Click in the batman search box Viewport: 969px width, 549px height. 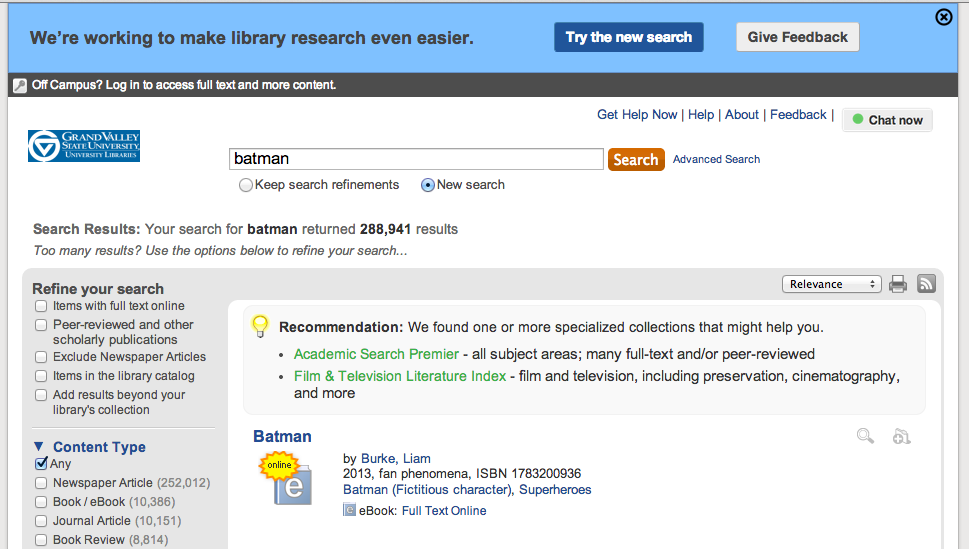click(416, 159)
